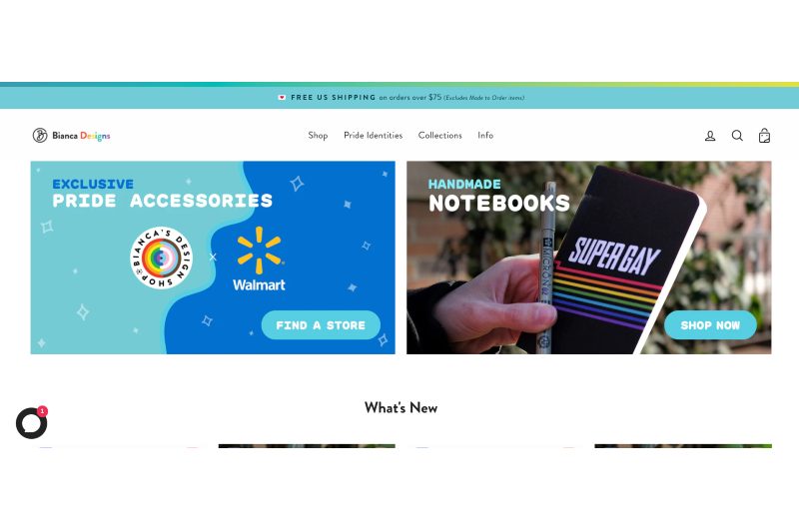
Task: Click the red notification badge on chat
Action: click(x=42, y=411)
